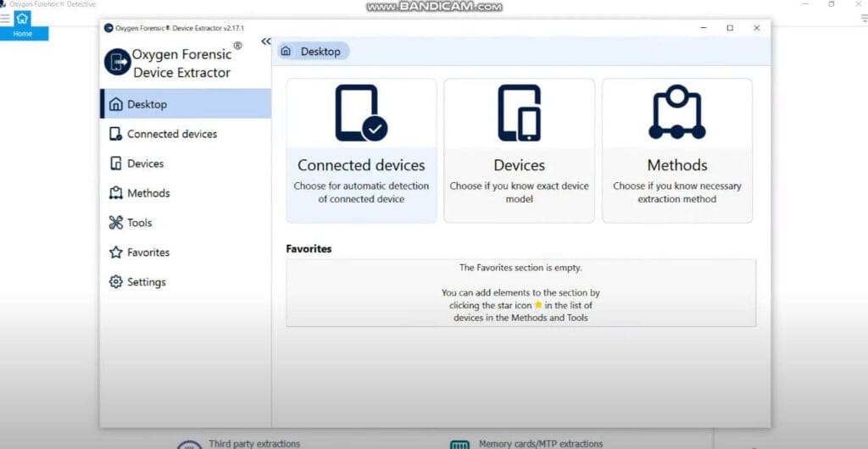Open Desktop in the sidebar
Screen dimensions: 868x449
186,104
